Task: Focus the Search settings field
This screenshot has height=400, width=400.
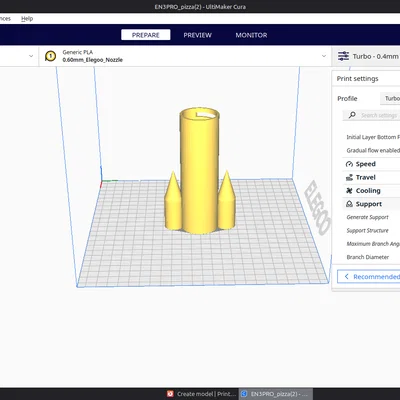Action: point(371,115)
